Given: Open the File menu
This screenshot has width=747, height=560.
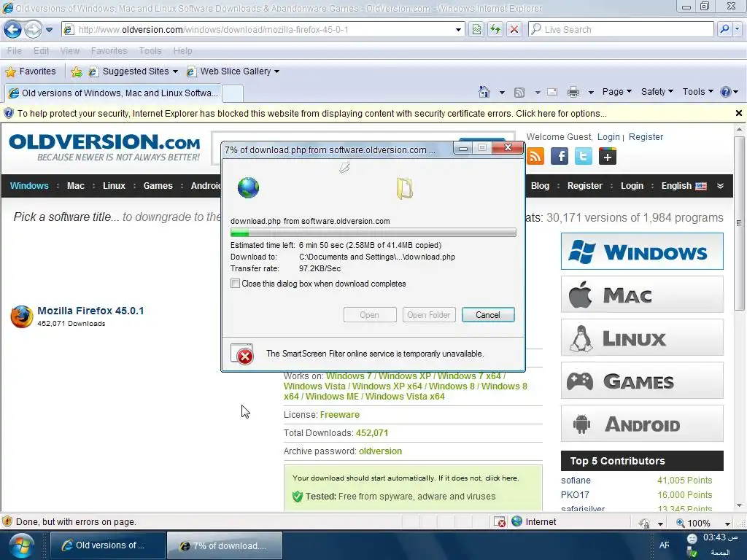Looking at the screenshot, I should click(x=15, y=50).
